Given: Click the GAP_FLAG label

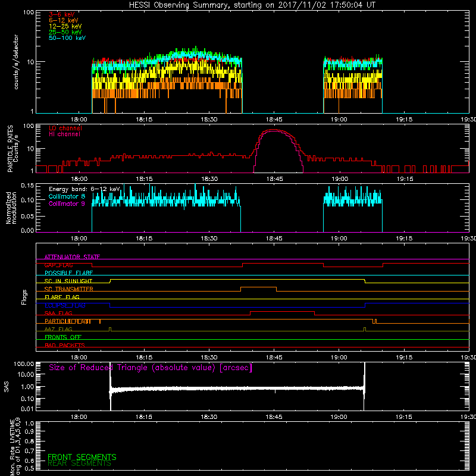Looking at the screenshot, I should [x=58, y=265].
